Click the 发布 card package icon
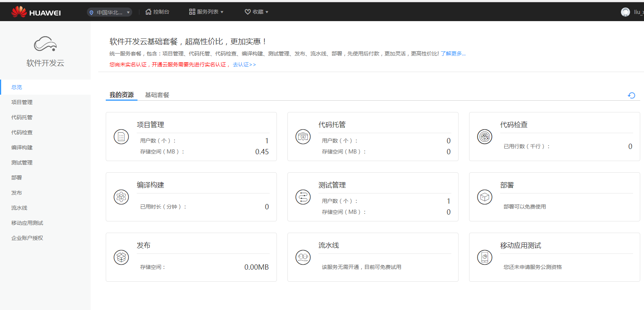644x310 pixels. [x=121, y=257]
